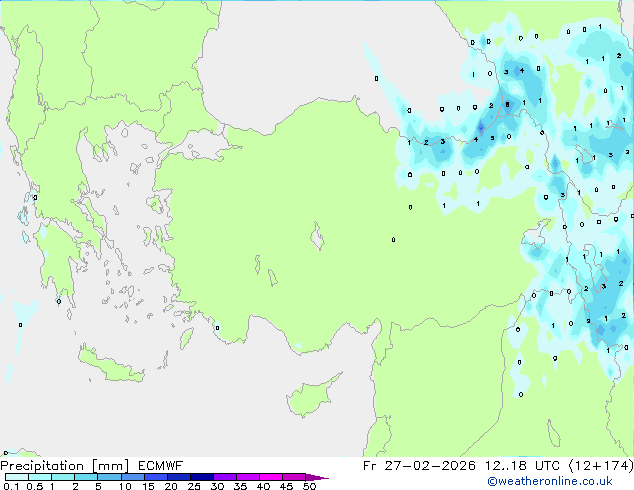
Task: Click the 40–45 mm magenta swatch
Action: click(271, 477)
